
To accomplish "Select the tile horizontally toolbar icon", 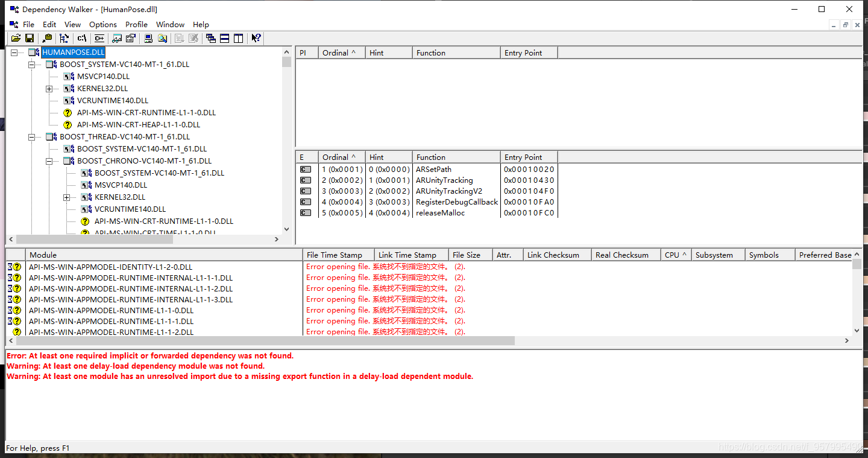I will [224, 38].
